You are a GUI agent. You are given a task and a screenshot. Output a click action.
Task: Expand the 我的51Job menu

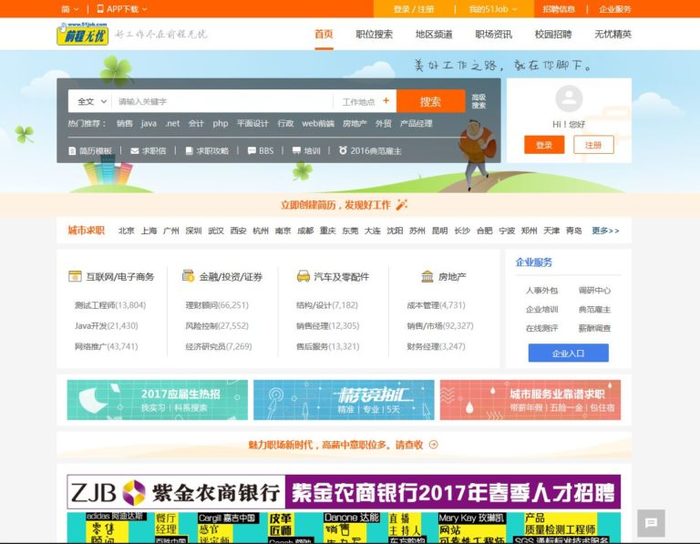pos(493,9)
